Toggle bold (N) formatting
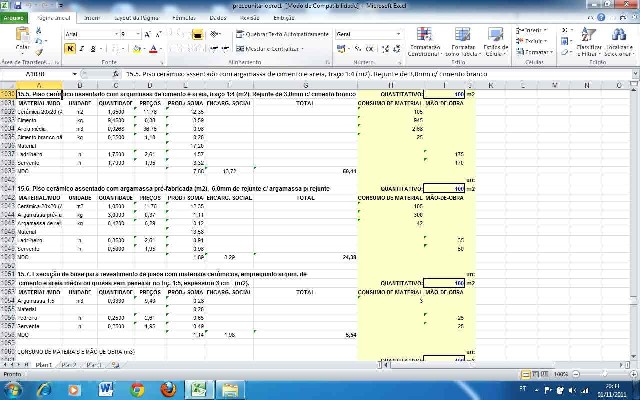640x400 pixels. [70, 49]
